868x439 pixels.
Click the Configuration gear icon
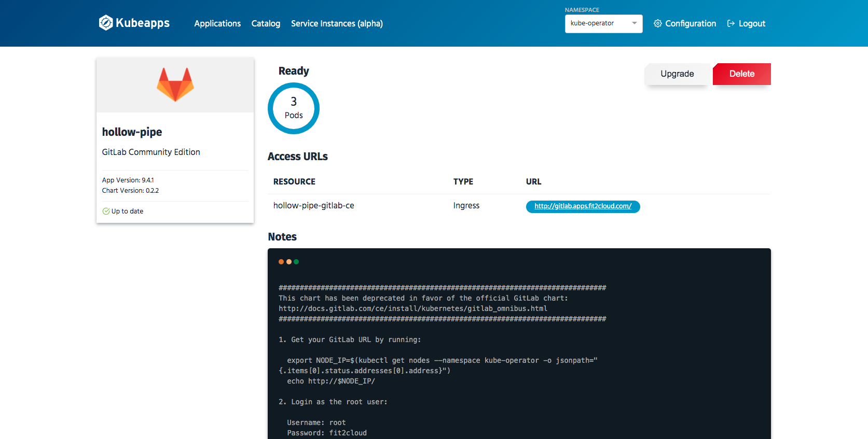657,23
